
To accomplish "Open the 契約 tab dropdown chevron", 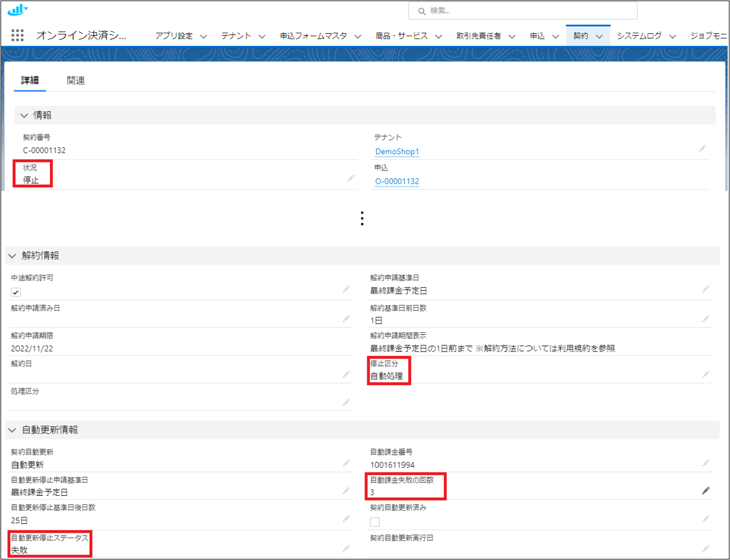I will pos(599,36).
